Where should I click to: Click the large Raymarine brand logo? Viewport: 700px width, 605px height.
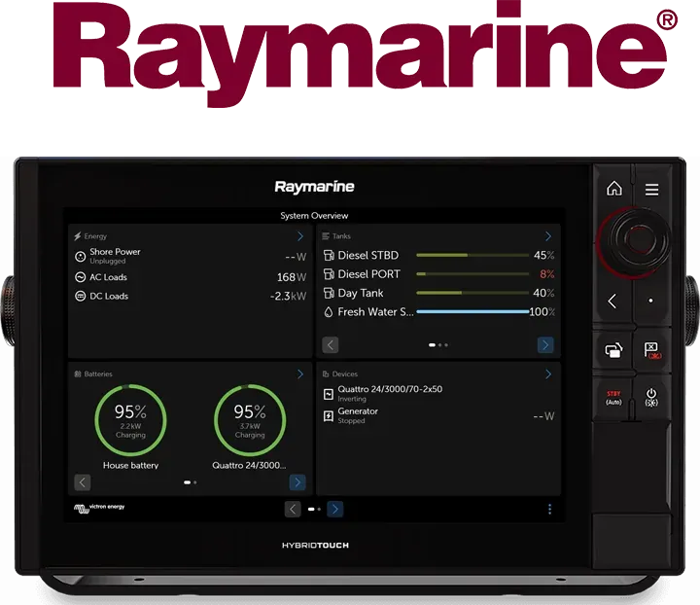point(366,53)
